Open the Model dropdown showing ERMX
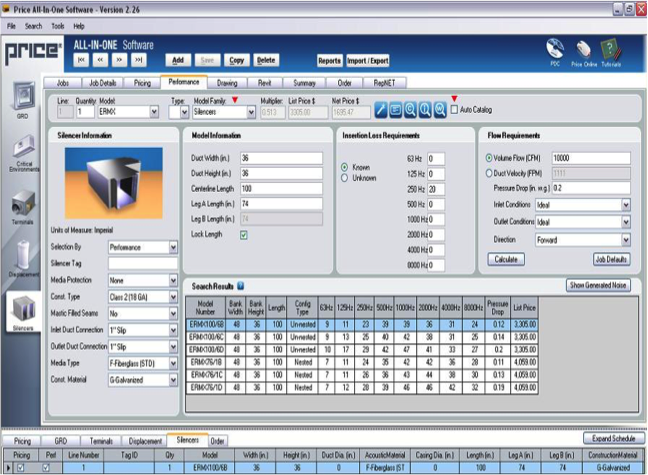Screen dimensions: 648x475 154,112
